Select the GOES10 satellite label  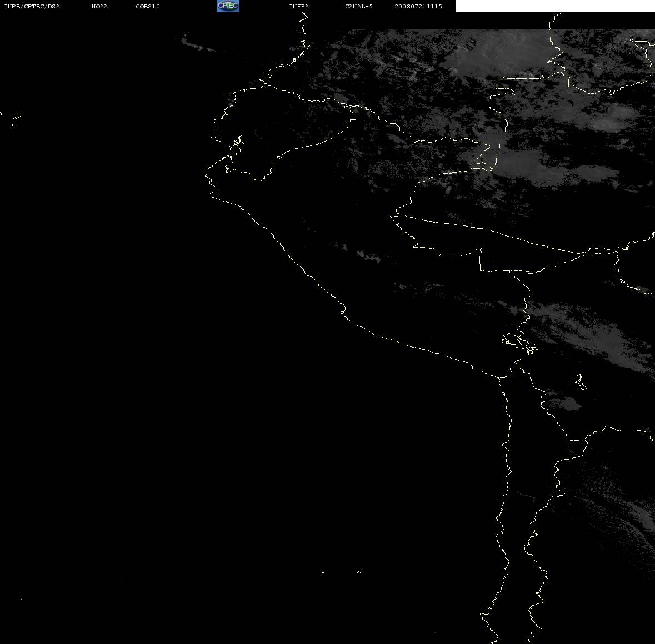click(x=148, y=6)
